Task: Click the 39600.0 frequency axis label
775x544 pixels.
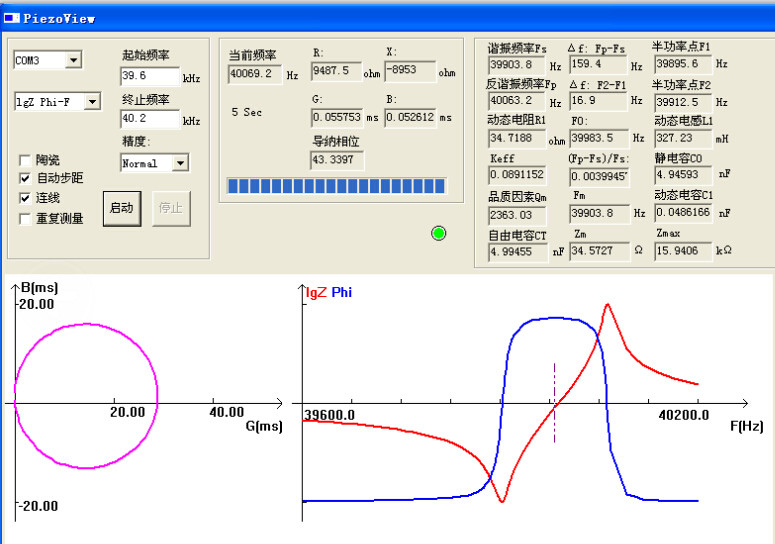Action: [x=329, y=415]
